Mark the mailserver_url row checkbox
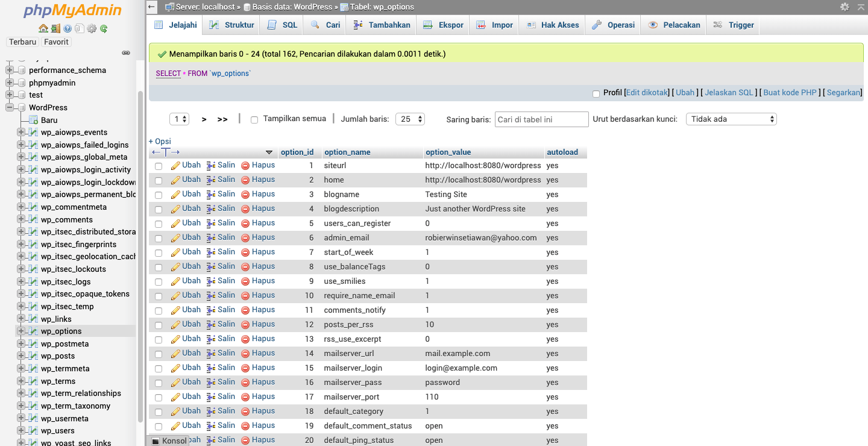Image resolution: width=868 pixels, height=446 pixels. (x=159, y=354)
